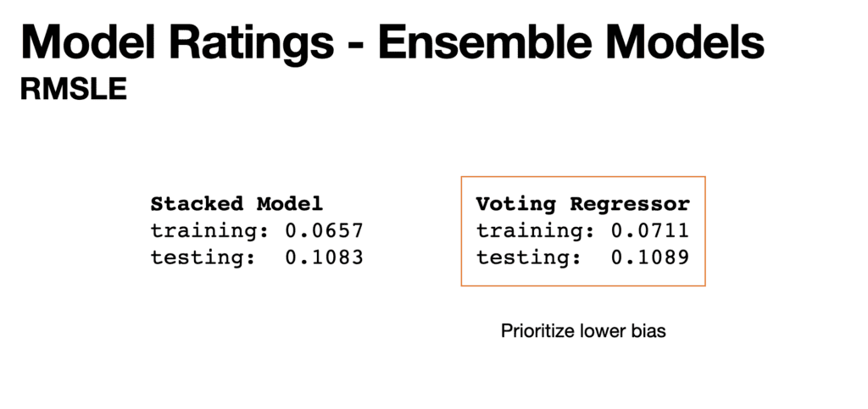Click the word "Prioritize" in the caption
The width and height of the screenshot is (868, 409).
click(x=535, y=331)
